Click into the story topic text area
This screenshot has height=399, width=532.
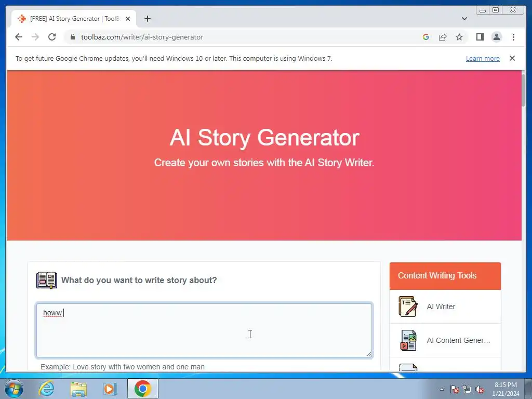coord(204,330)
